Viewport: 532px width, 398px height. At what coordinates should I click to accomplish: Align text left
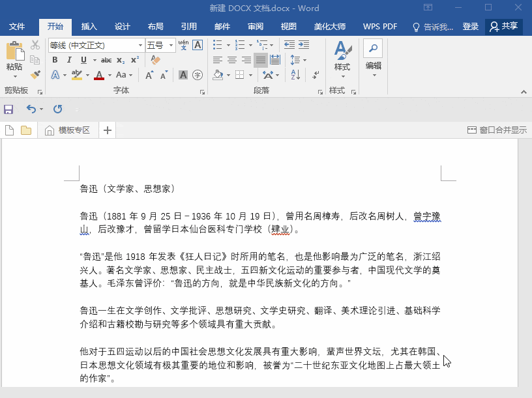[x=218, y=60]
